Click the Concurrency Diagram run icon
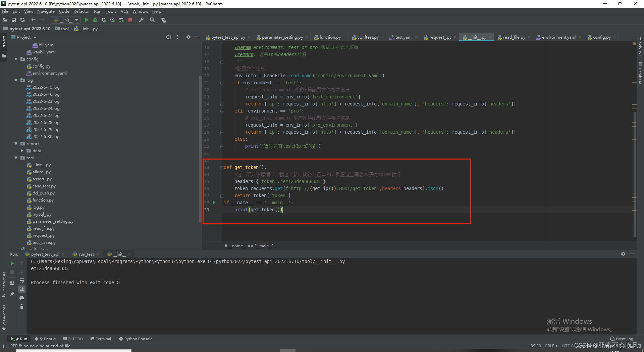The width and height of the screenshot is (644, 352). coord(121,20)
